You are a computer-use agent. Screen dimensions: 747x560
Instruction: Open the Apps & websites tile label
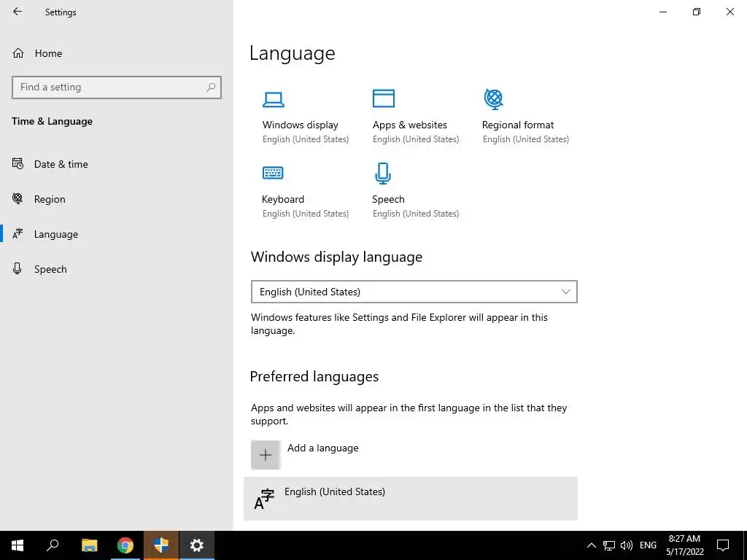410,125
